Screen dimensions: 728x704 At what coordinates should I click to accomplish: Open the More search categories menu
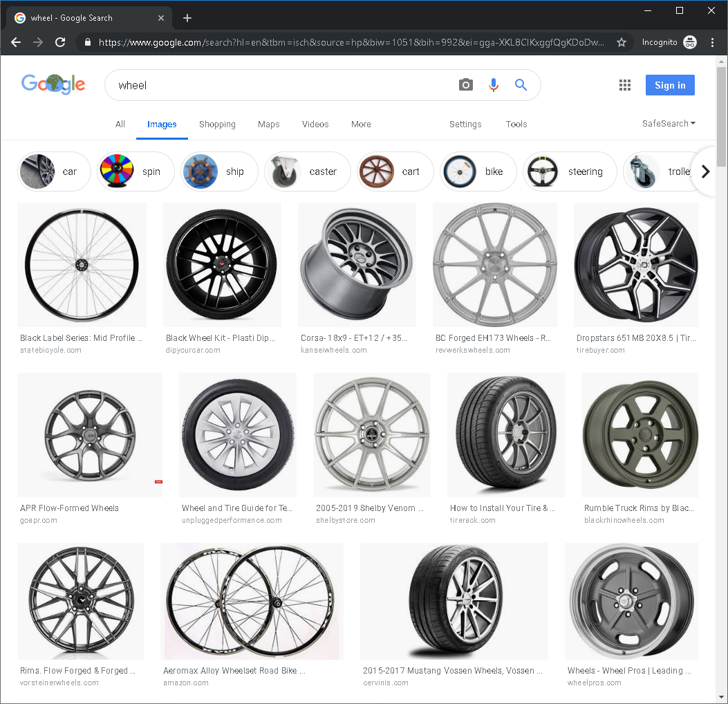361,124
